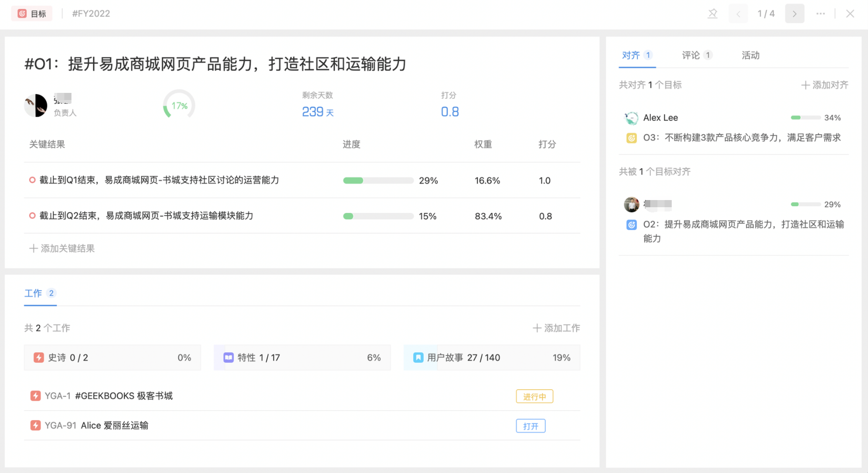Screen dimensions: 868x473
Task: Click the blue O2 objective icon
Action: [x=631, y=225]
